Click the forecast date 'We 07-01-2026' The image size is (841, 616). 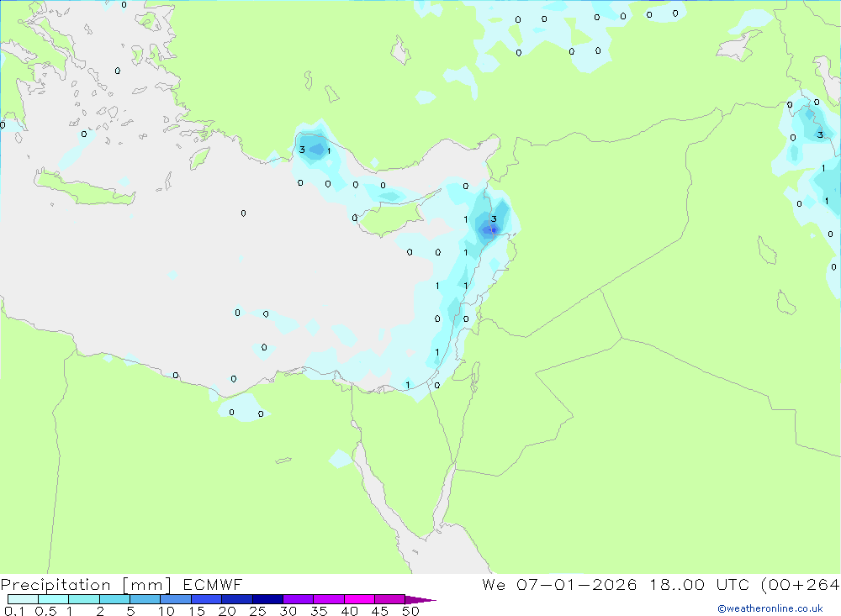coord(559,585)
